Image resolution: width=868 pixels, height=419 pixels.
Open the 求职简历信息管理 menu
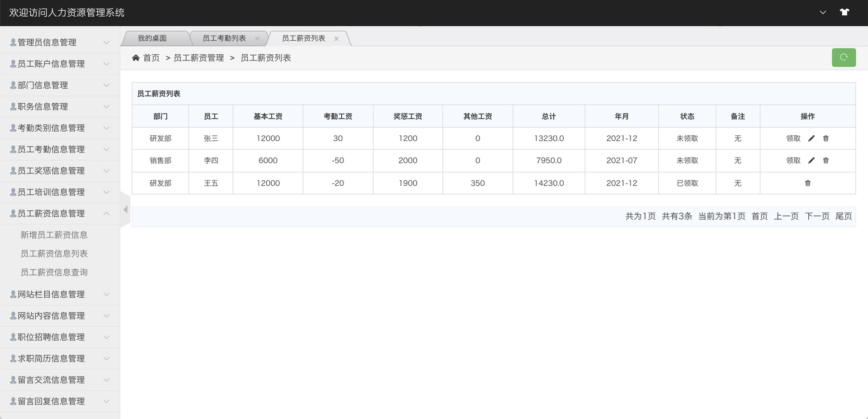[x=60, y=358]
